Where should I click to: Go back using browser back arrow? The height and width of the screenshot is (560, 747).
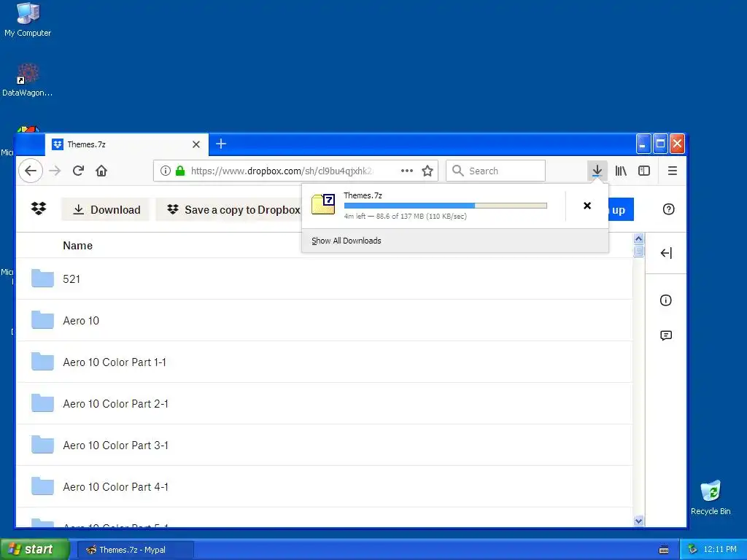coord(31,171)
